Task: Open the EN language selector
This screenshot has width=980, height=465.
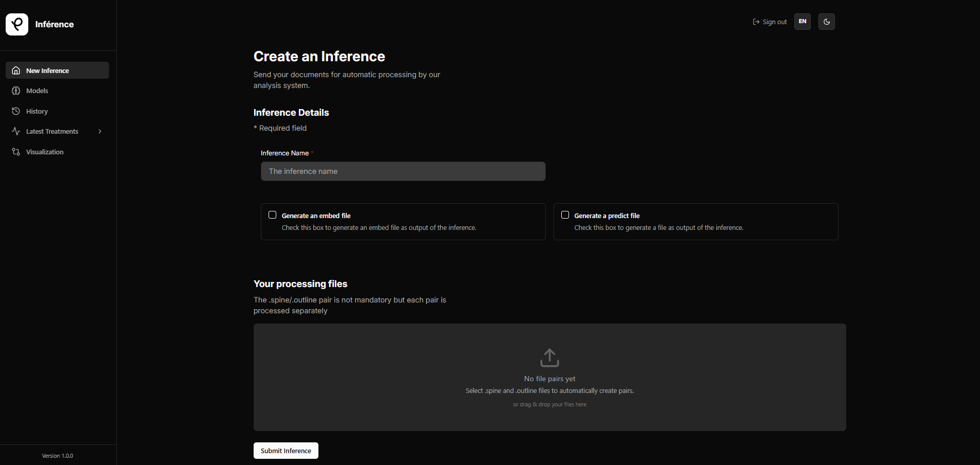Action: point(802,22)
